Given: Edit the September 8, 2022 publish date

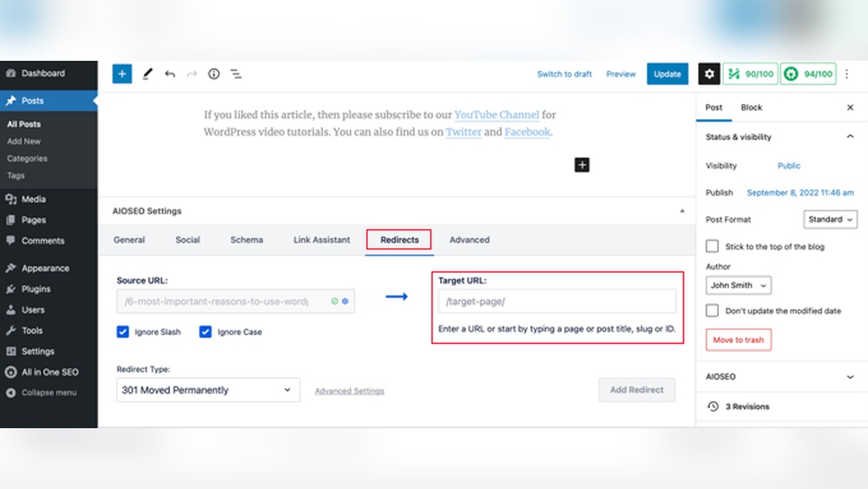Looking at the screenshot, I should [x=800, y=193].
